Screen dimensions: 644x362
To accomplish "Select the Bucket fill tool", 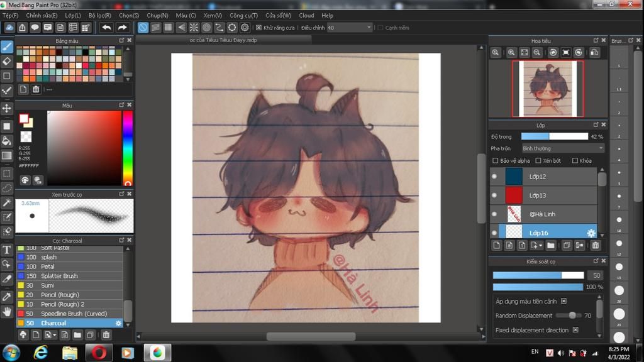I will click(x=7, y=141).
